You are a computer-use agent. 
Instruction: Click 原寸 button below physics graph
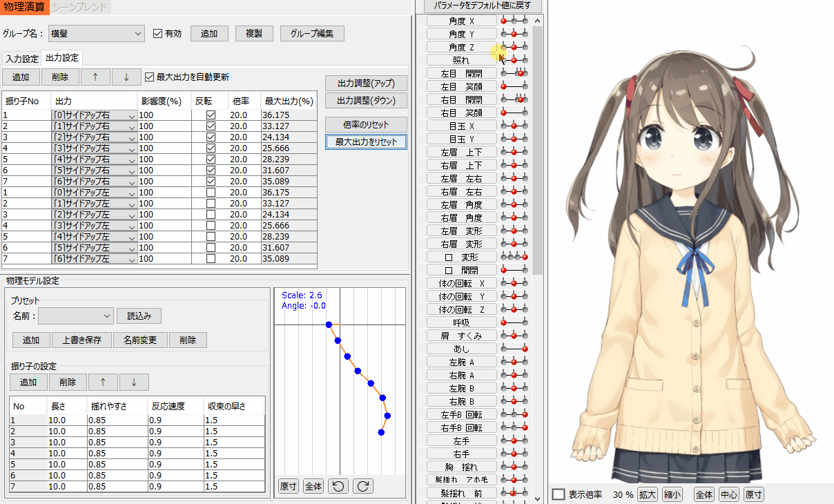[289, 486]
